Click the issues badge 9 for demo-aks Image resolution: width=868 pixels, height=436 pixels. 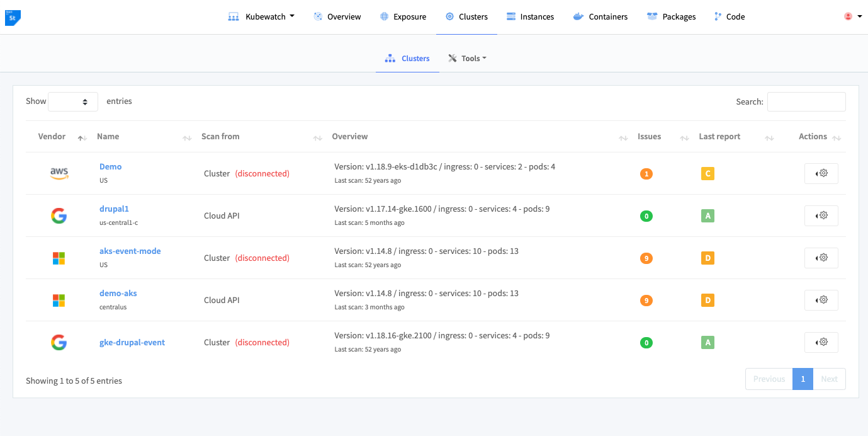coord(646,301)
